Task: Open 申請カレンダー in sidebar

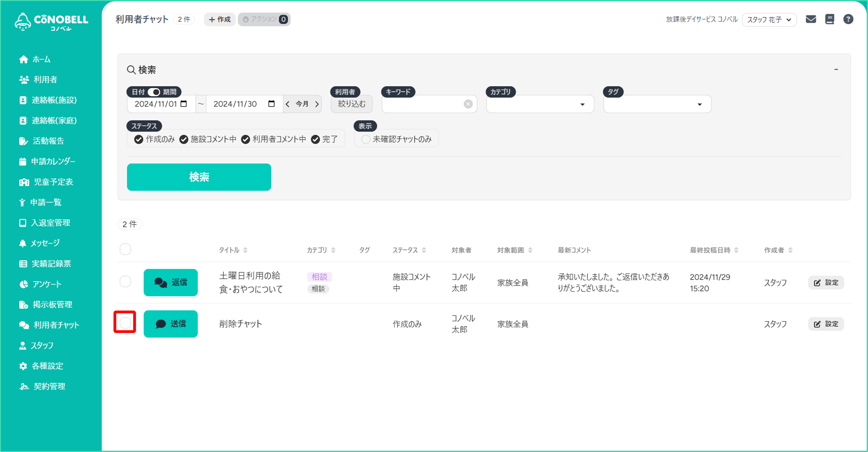Action: (x=47, y=161)
